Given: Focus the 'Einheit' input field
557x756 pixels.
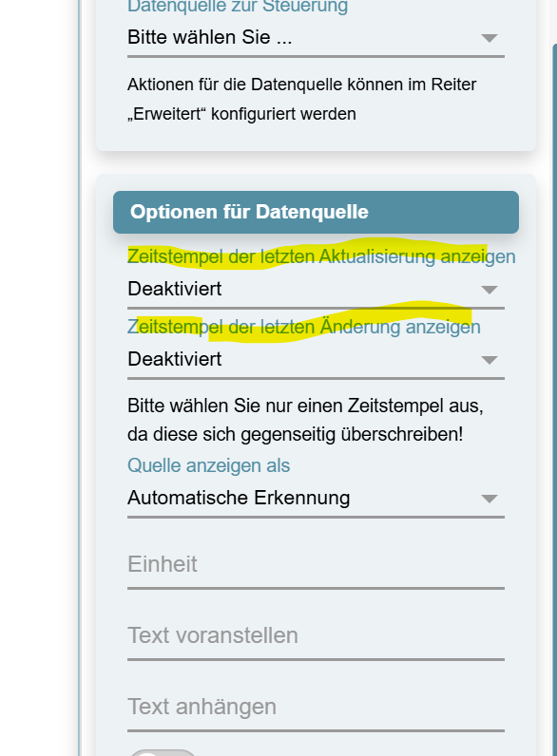Looking at the screenshot, I should [316, 565].
